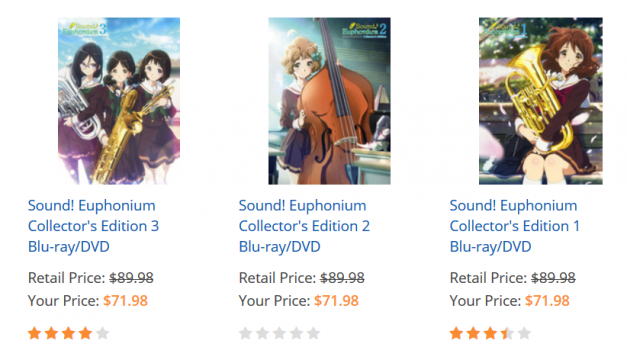
Task: Open Sound! Euphonium Collector's Edition 1 cover image
Action: coord(541,101)
